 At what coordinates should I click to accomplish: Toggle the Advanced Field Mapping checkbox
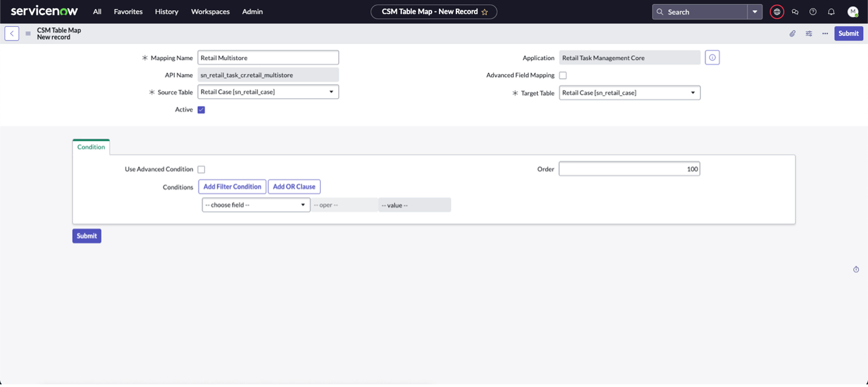coord(563,75)
